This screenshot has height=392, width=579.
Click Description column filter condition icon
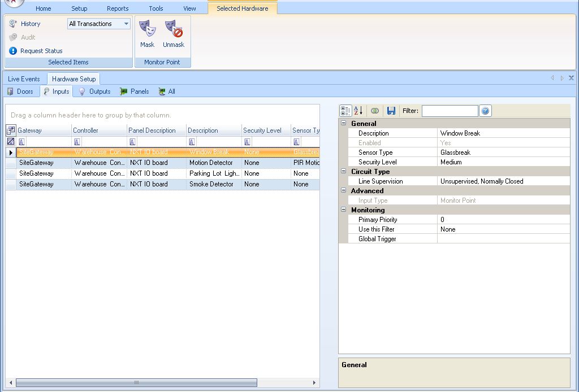coord(192,142)
